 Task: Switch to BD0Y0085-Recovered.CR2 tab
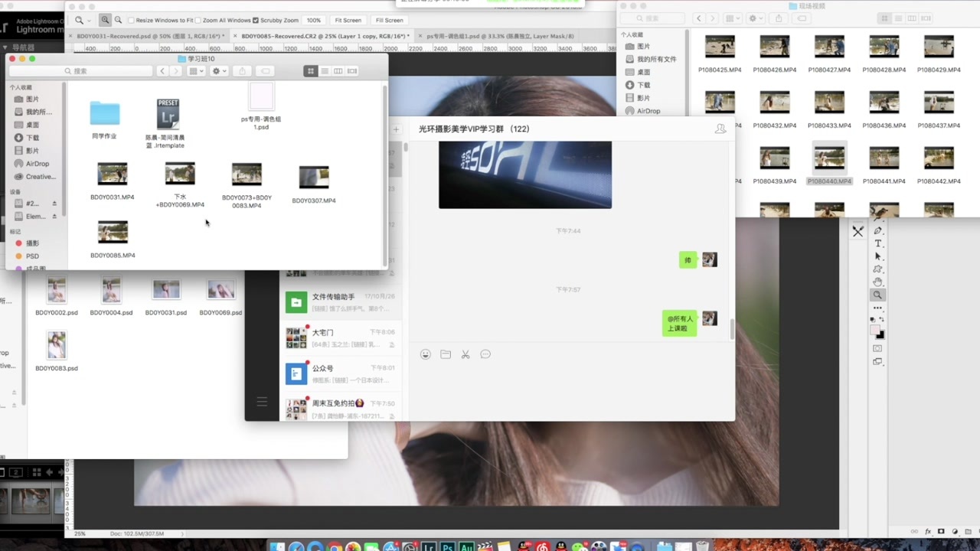pos(325,36)
